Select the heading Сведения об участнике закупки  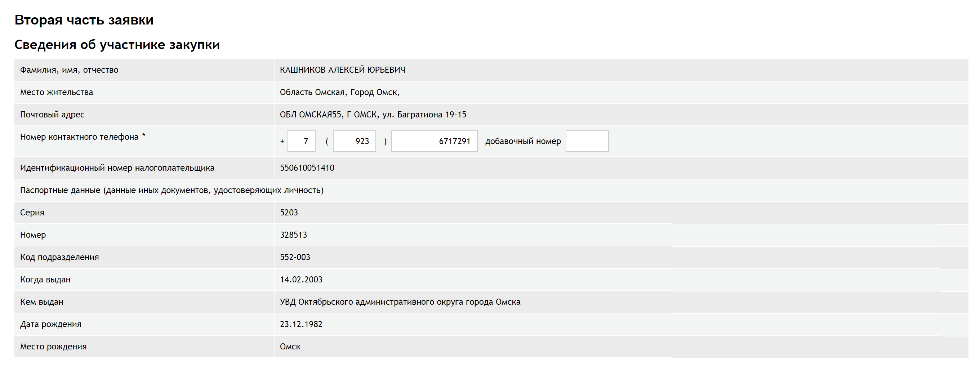coord(117,44)
